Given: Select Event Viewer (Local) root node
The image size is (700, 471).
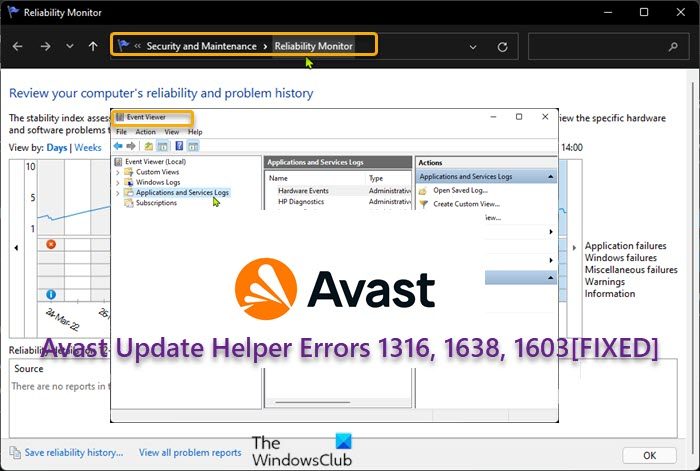Looking at the screenshot, I should (x=155, y=162).
